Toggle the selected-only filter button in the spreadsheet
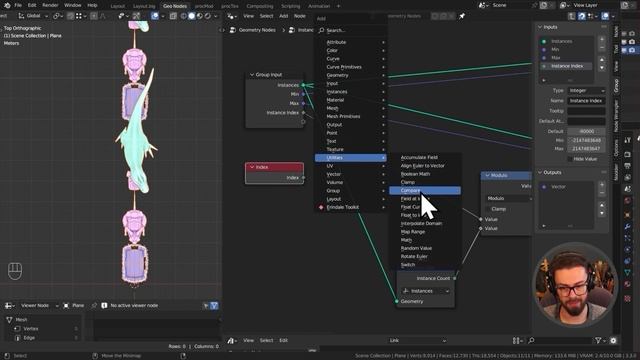 pyautogui.click(x=206, y=305)
